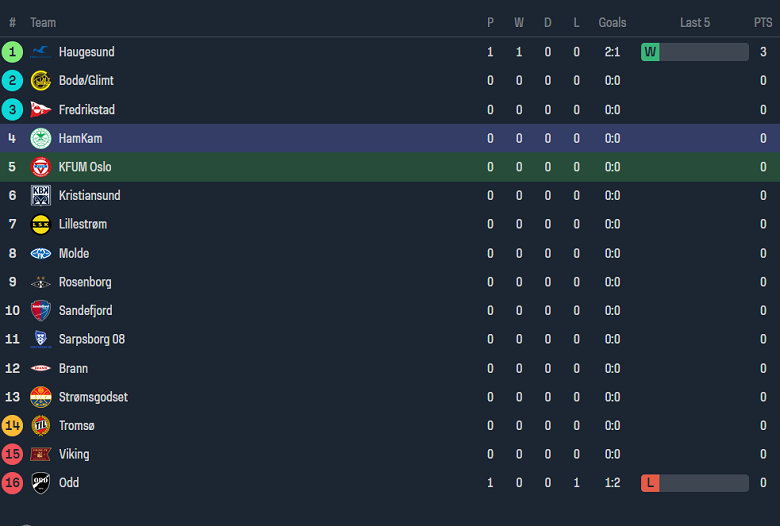Click the Odd club crest icon
780x526 pixels.
coord(41,483)
